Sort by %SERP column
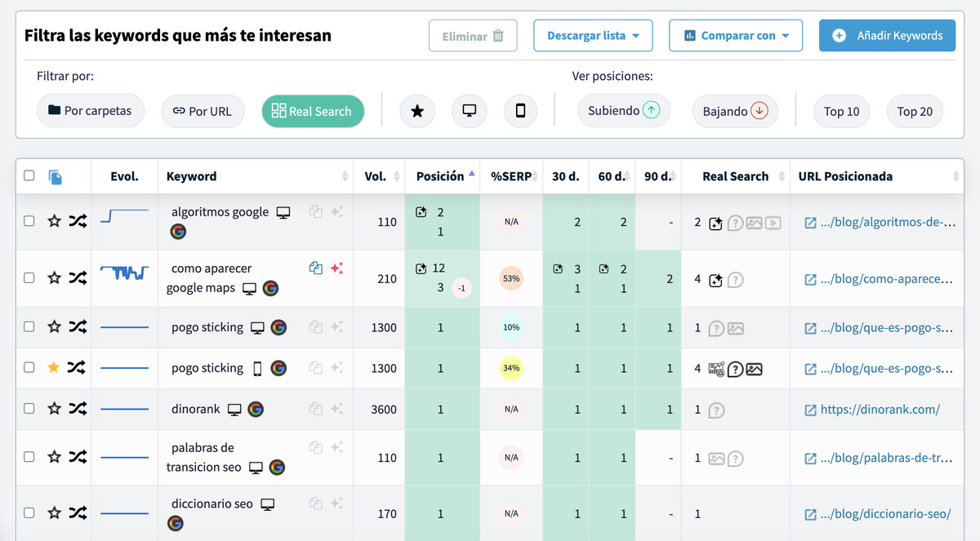Screen dimensions: 980x541 512,176
